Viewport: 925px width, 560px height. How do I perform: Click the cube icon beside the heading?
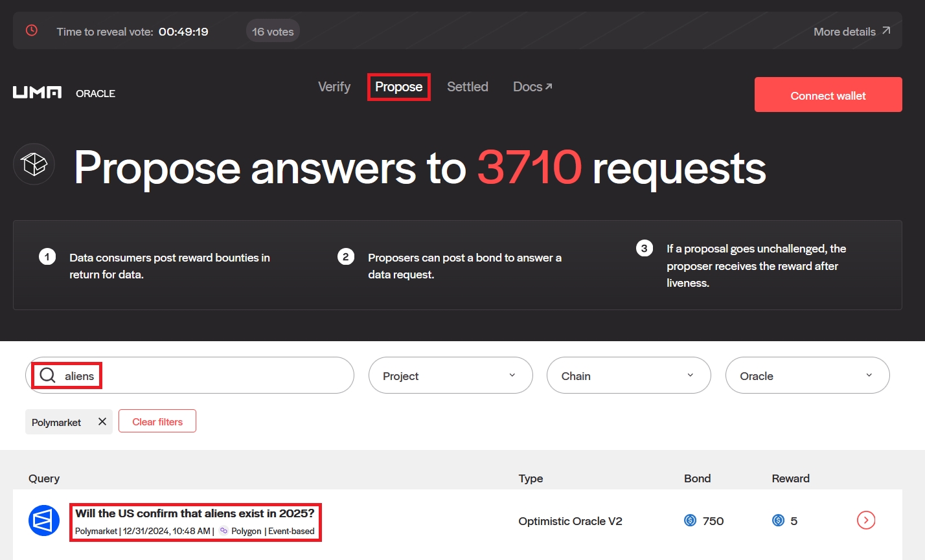tap(34, 164)
